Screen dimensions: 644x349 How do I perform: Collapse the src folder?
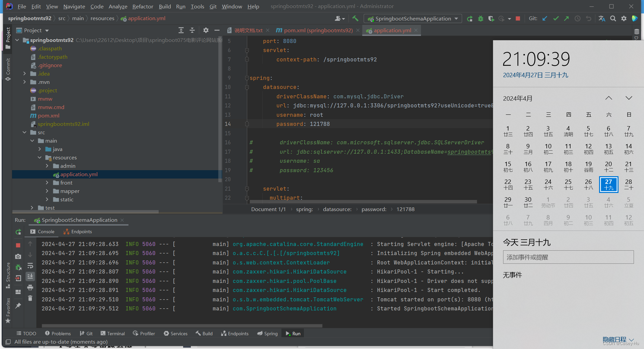click(x=24, y=132)
